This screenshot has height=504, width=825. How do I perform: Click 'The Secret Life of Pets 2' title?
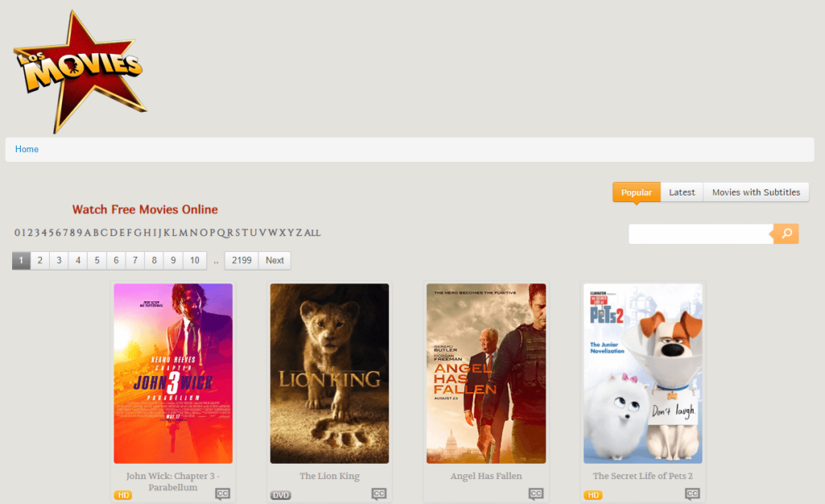pos(643,476)
